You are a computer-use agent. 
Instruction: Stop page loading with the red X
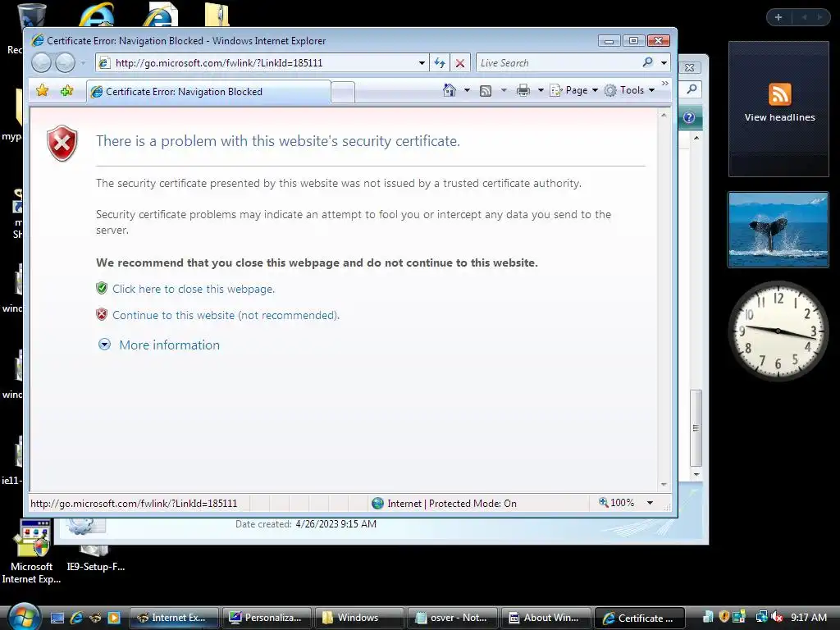460,62
